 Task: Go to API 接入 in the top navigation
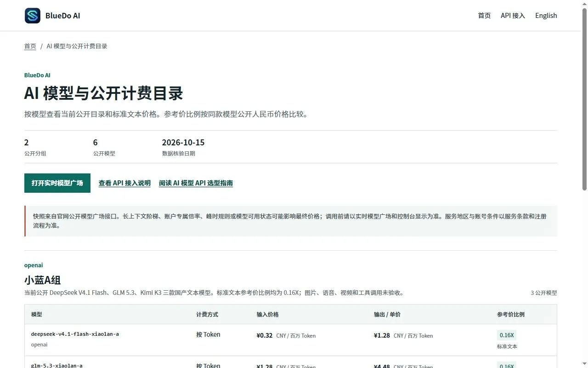pos(513,16)
